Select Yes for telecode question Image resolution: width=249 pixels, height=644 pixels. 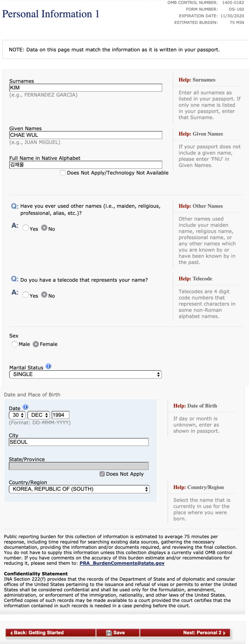pyautogui.click(x=26, y=295)
